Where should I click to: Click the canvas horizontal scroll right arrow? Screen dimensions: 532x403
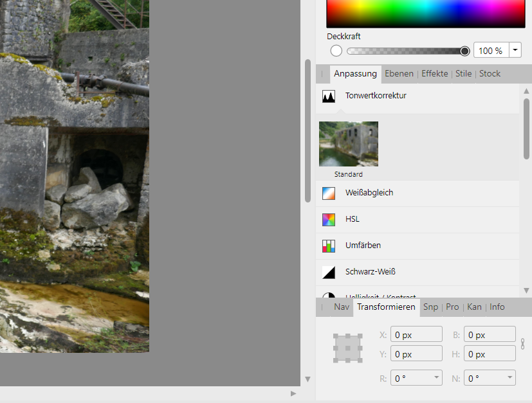pos(293,393)
